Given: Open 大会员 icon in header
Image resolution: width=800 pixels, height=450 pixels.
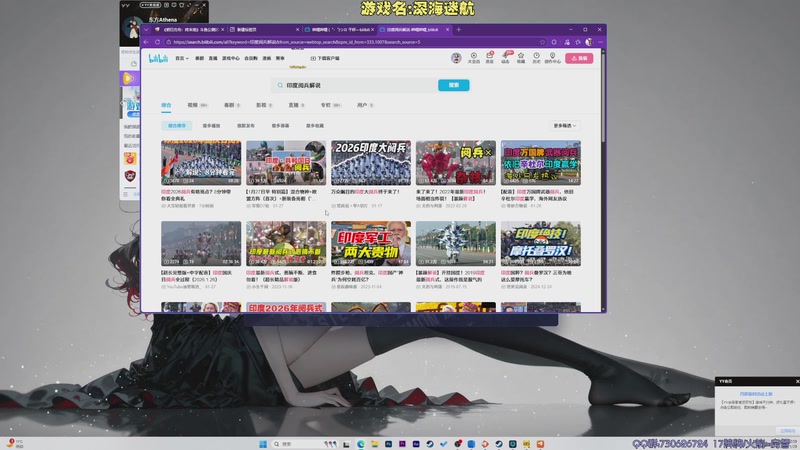Looking at the screenshot, I should pos(473,58).
